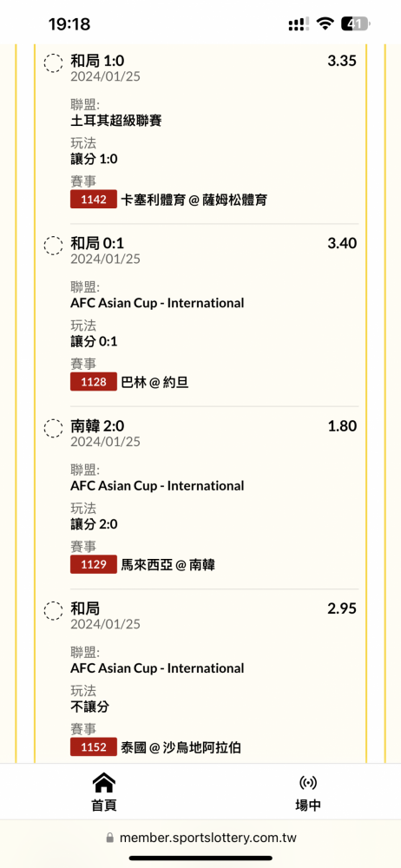The height and width of the screenshot is (868, 401).
Task: Tap the battery indicator icon
Action: pyautogui.click(x=356, y=23)
